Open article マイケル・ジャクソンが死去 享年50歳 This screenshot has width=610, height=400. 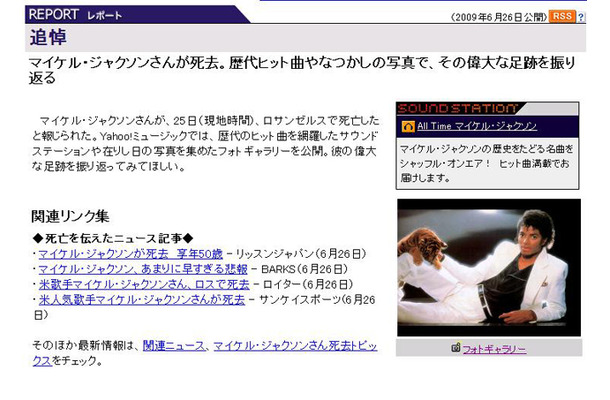tap(131, 254)
